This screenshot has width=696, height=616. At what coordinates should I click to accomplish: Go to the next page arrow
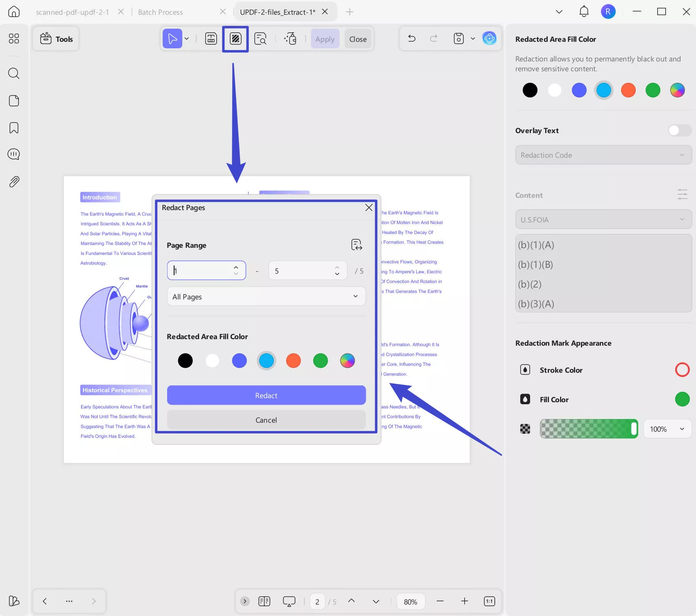pos(376,601)
